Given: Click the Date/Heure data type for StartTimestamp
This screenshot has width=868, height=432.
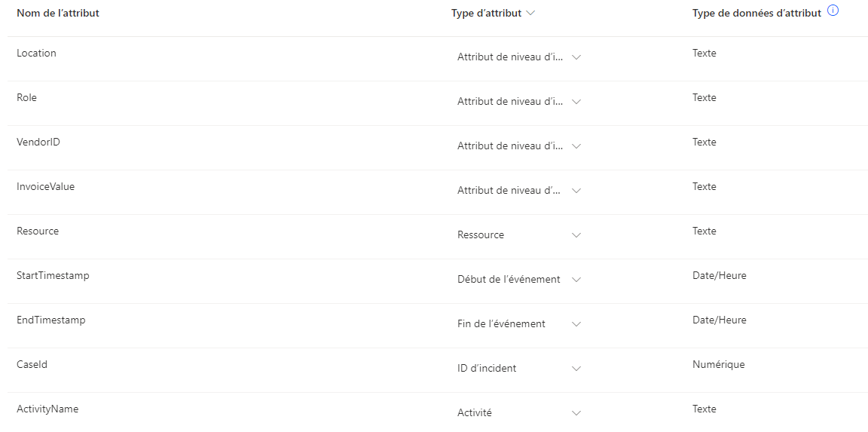Looking at the screenshot, I should 719,275.
